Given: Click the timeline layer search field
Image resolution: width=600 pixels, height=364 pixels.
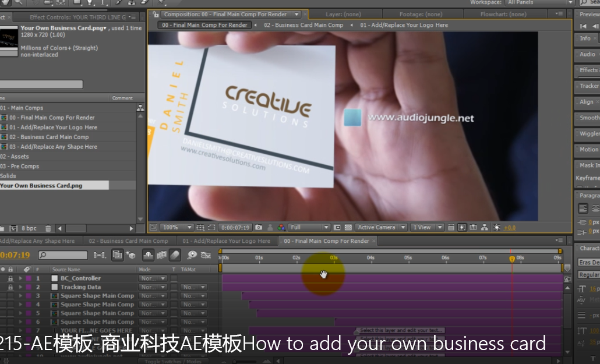Looking at the screenshot, I should tap(63, 255).
